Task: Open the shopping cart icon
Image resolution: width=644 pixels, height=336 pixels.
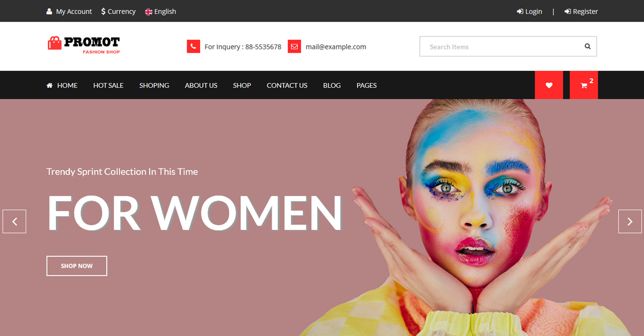Action: pos(584,85)
